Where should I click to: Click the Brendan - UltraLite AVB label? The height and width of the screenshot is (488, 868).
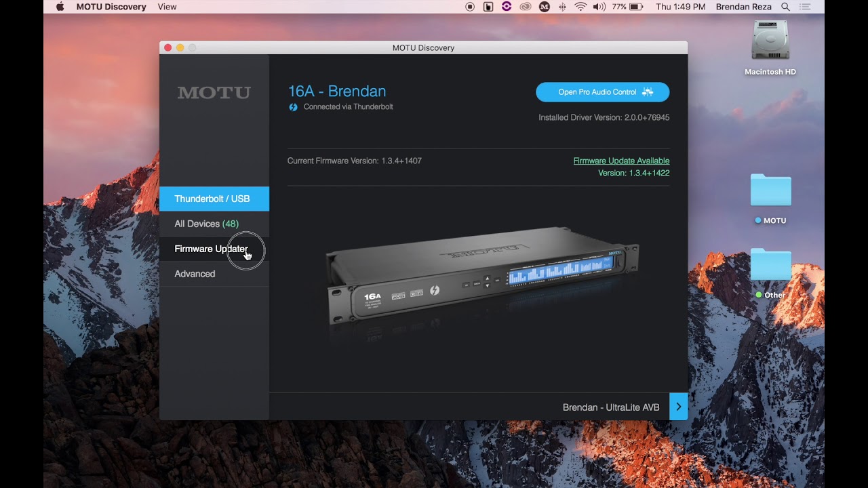pos(611,407)
